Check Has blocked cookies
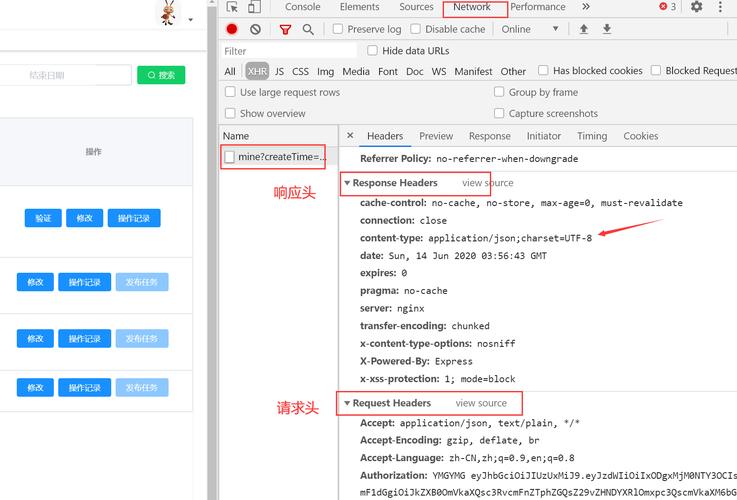The height and width of the screenshot is (500, 737). pos(543,70)
